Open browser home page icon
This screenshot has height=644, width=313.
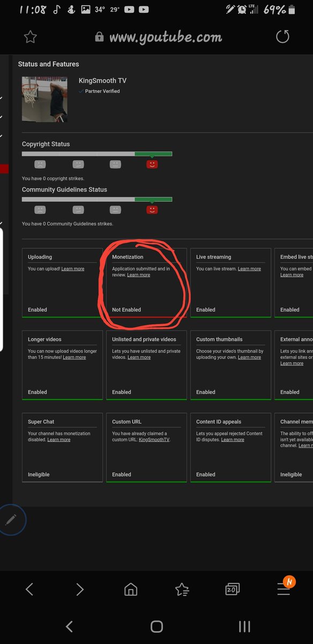[130, 590]
